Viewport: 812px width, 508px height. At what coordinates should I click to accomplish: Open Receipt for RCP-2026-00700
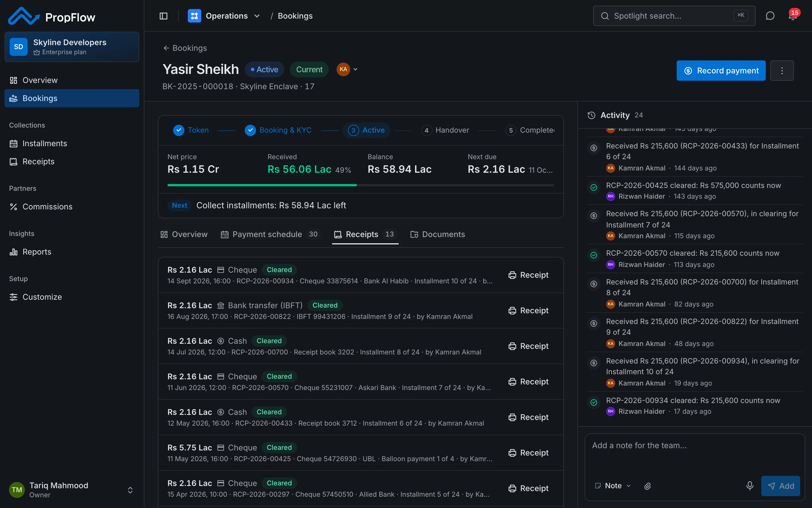pos(528,346)
